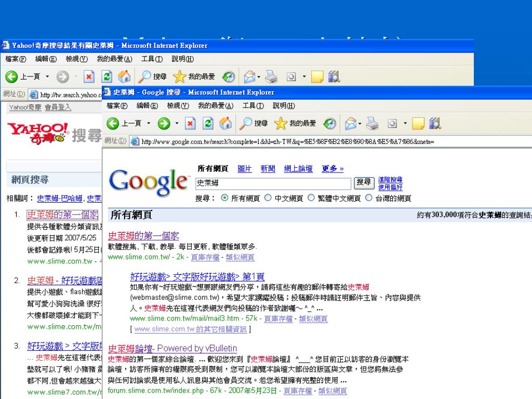Stop page loading in the Google window
The width and height of the screenshot is (532, 399).
(x=190, y=123)
